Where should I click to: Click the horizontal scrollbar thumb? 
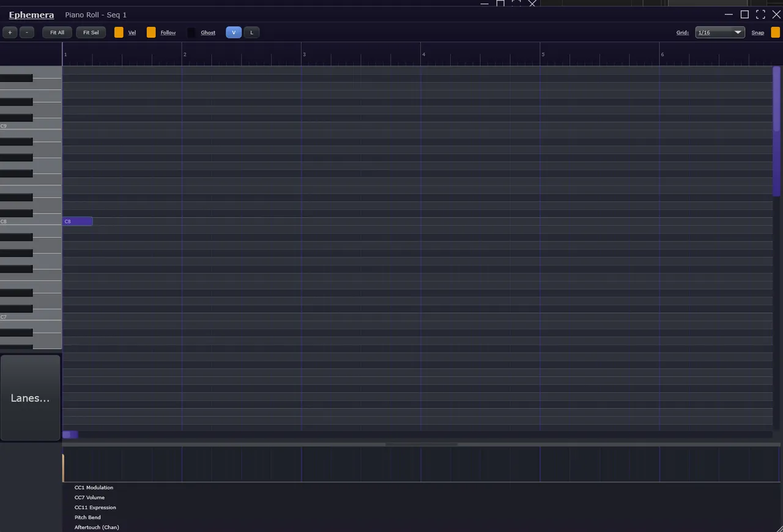pos(70,435)
